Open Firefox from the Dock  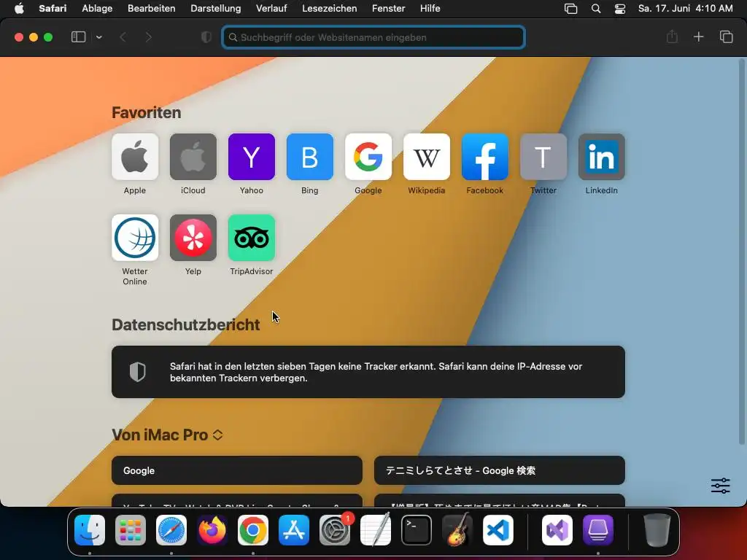pyautogui.click(x=212, y=530)
